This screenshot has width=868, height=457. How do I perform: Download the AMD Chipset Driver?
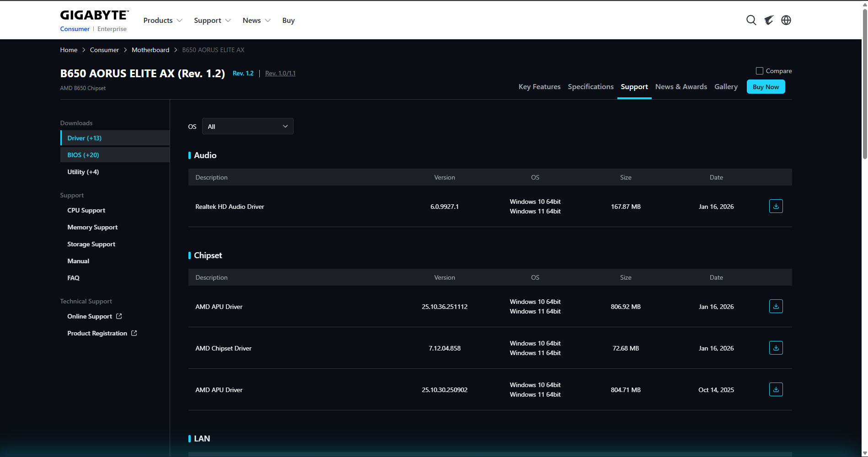pyautogui.click(x=776, y=348)
